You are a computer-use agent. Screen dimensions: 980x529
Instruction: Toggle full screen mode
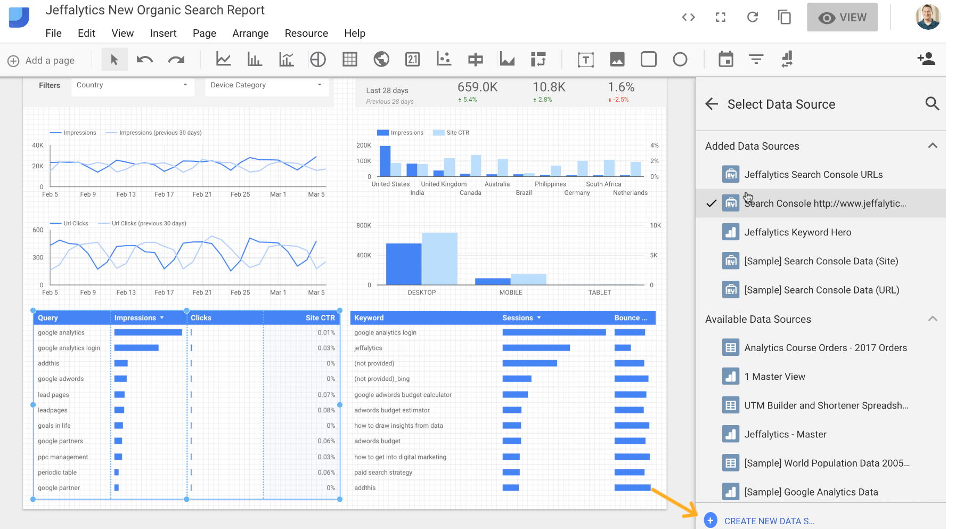point(721,18)
